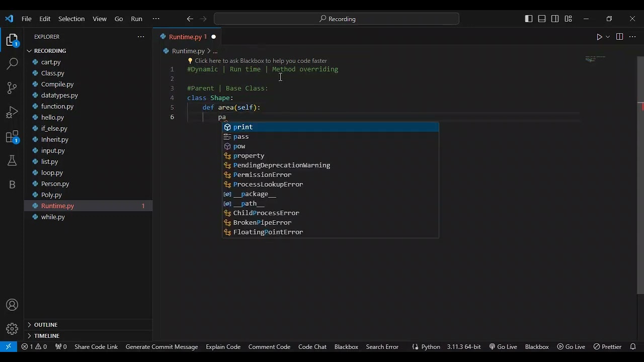The height and width of the screenshot is (362, 644).
Task: Click Comment Code in status bar
Action: [269, 347]
